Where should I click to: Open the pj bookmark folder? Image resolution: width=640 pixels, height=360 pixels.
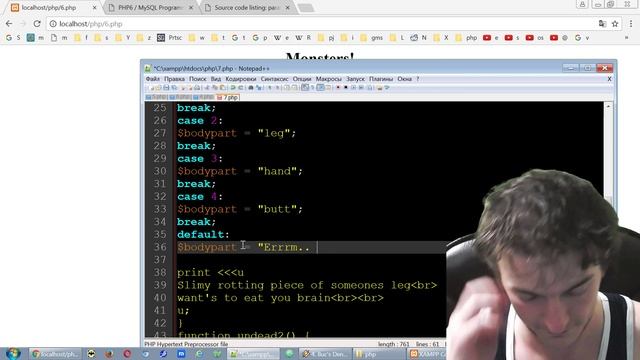point(326,38)
